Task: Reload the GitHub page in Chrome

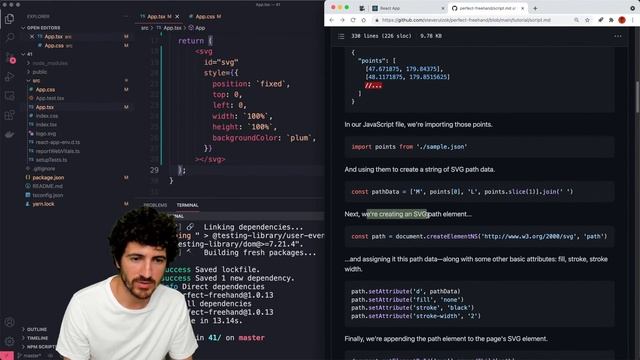Action: click(353, 20)
